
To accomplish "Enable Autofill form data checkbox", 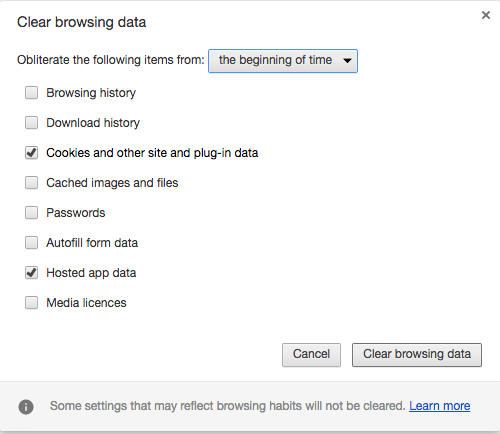I will coord(32,243).
